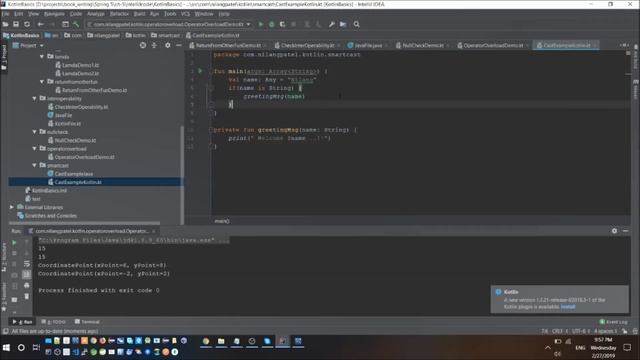Open the TODO tool window
This screenshot has width=640, height=360.
tap(53, 322)
